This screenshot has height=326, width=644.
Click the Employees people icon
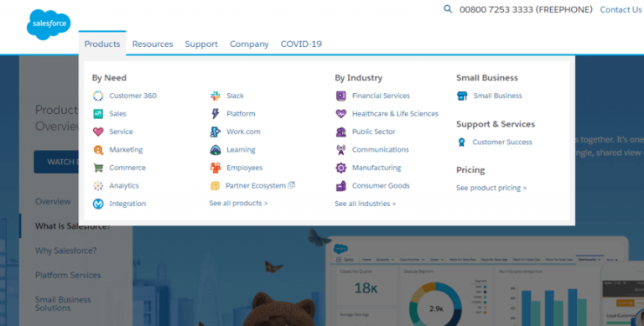click(x=216, y=168)
